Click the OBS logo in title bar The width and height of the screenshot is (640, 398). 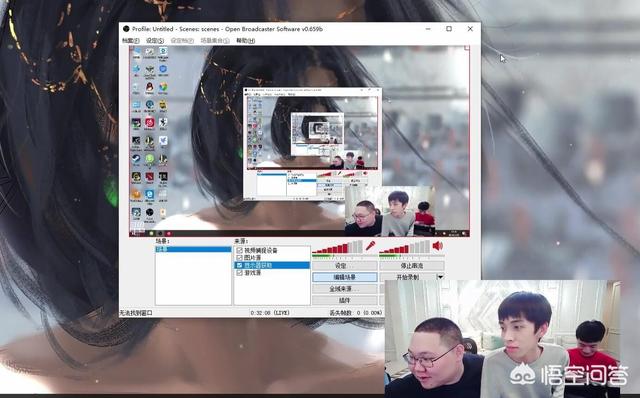(x=126, y=29)
